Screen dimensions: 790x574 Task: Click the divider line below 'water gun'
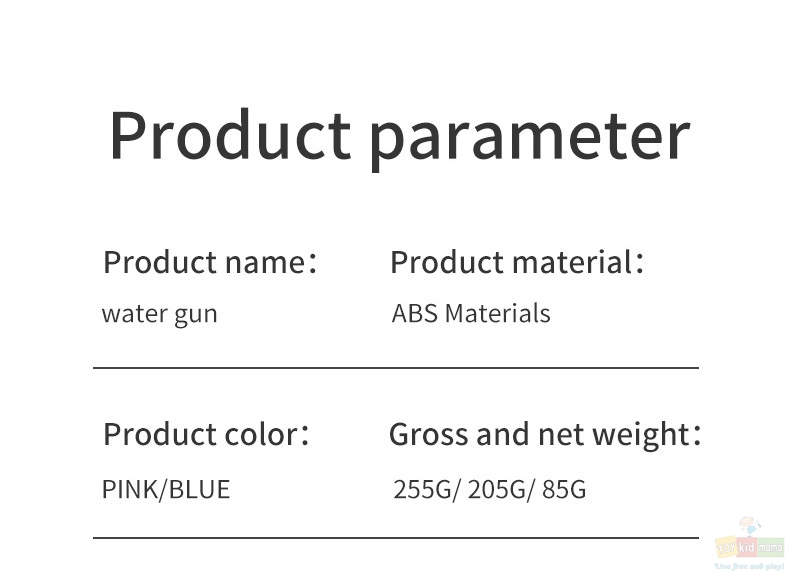point(396,368)
